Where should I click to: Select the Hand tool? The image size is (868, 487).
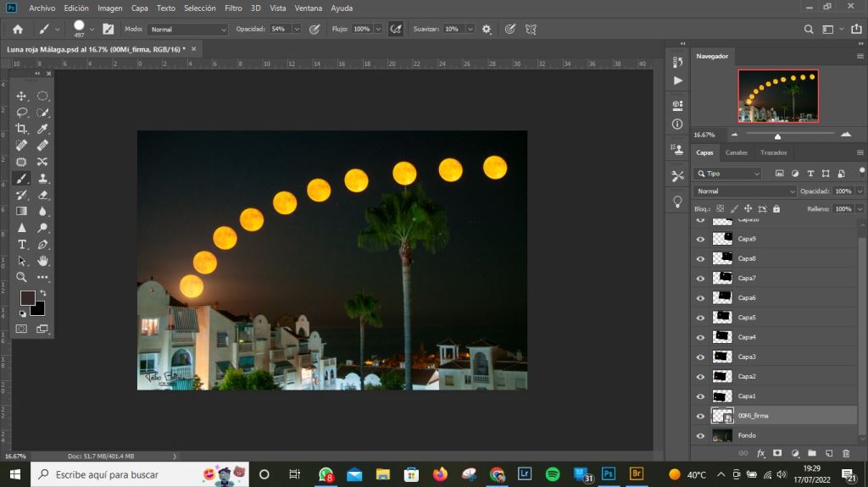[42, 261]
